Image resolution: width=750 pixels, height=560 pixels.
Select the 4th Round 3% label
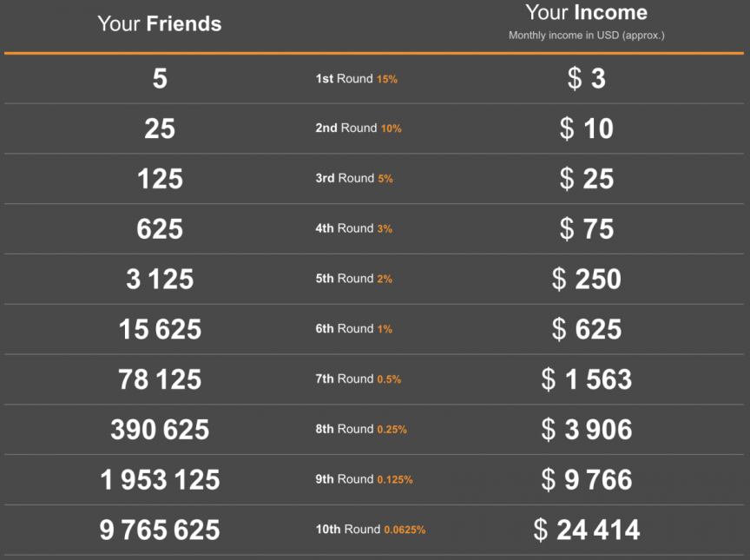point(354,228)
